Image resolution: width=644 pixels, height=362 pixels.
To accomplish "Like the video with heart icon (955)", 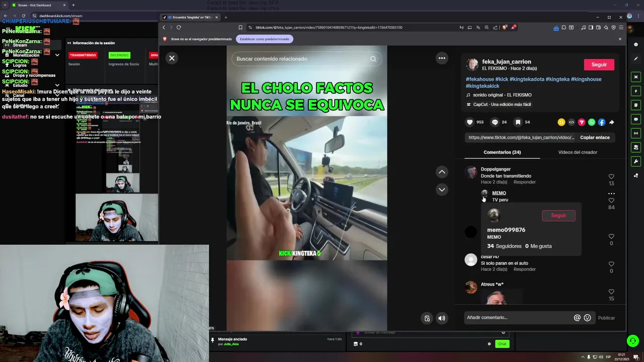I will pos(470,122).
